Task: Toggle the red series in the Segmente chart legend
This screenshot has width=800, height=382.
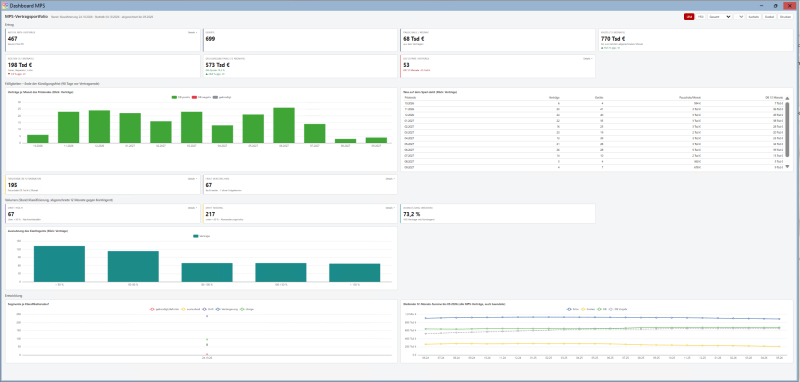Action: tap(163, 309)
